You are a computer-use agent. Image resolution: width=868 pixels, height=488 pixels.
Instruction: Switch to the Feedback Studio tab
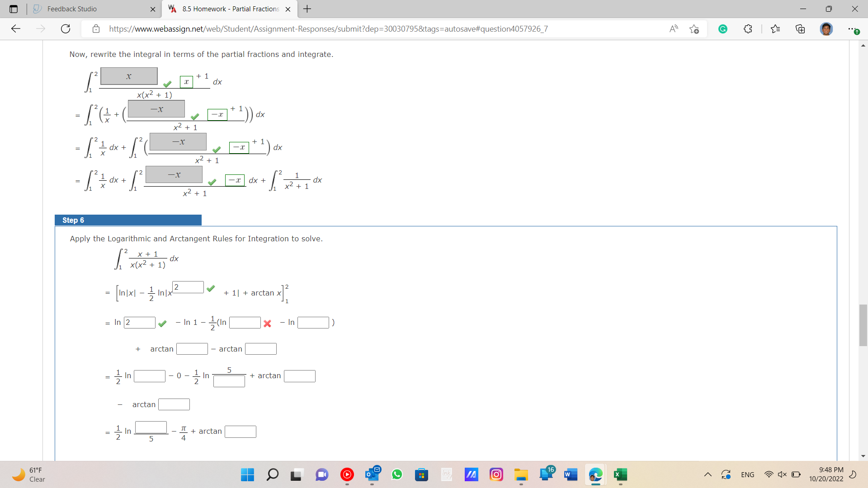[x=72, y=9]
